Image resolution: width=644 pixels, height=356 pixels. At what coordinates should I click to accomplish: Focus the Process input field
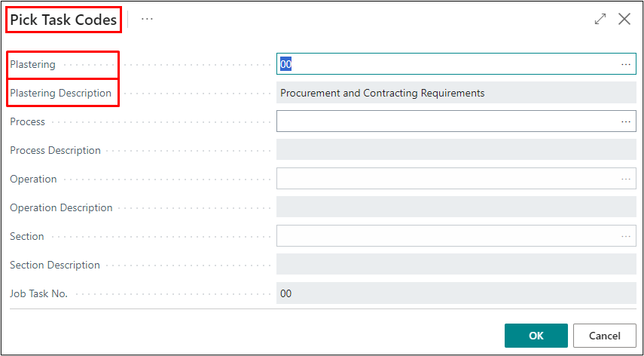[444, 121]
